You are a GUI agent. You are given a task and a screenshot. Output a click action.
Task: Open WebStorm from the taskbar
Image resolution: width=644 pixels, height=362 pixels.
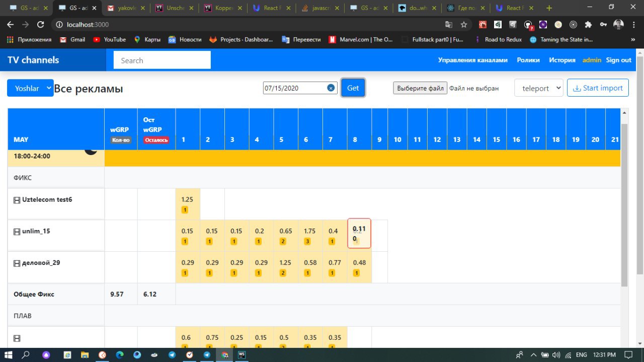[242, 354]
